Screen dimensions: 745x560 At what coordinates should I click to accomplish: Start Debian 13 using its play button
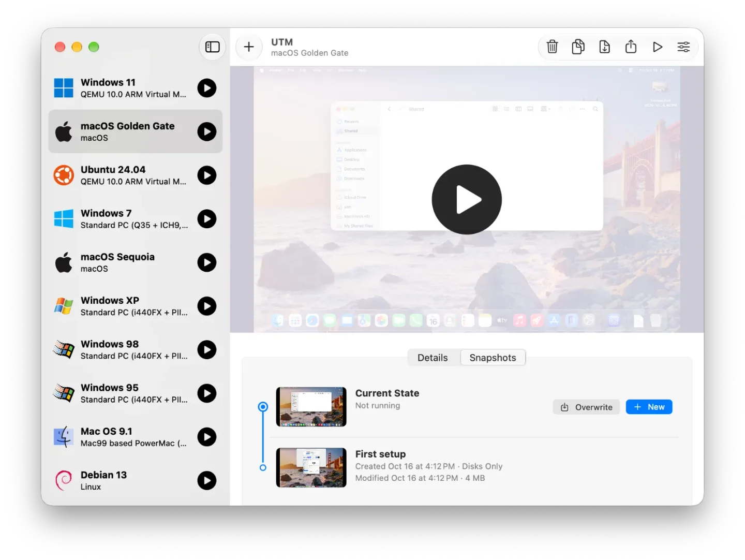pos(207,480)
